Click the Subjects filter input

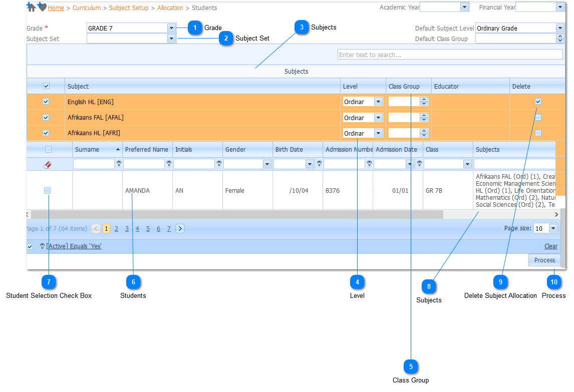pyautogui.click(x=515, y=164)
